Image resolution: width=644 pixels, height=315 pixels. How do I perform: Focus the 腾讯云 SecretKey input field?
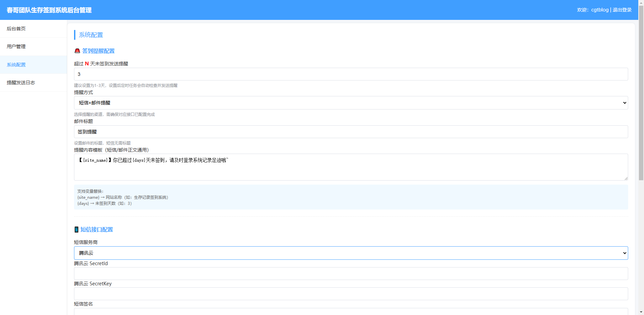tap(351, 294)
